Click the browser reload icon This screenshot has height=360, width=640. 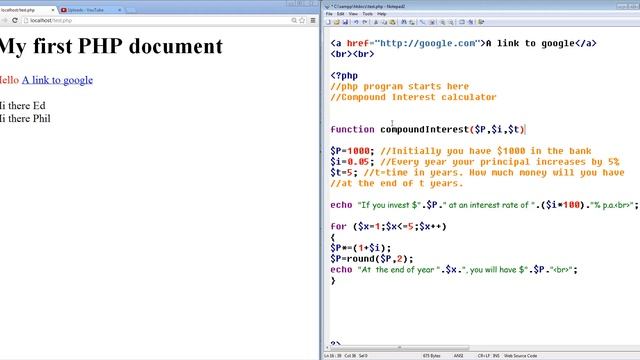click(15, 20)
